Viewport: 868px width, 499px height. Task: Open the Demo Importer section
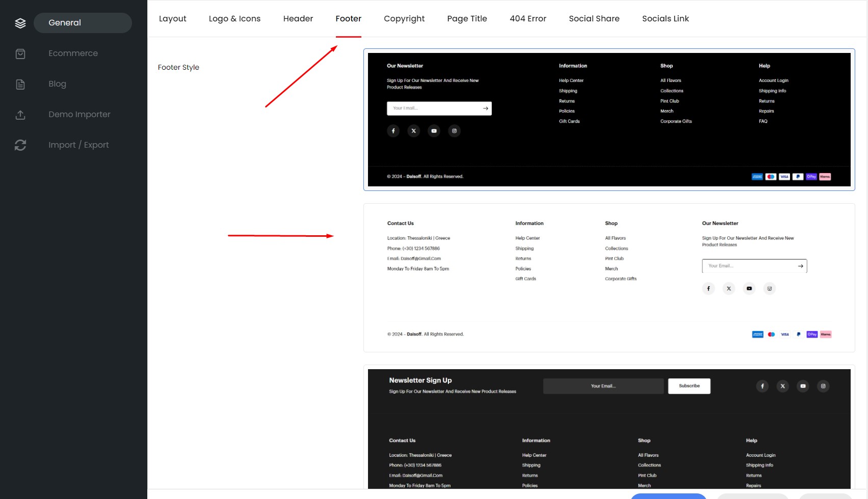[x=79, y=115]
